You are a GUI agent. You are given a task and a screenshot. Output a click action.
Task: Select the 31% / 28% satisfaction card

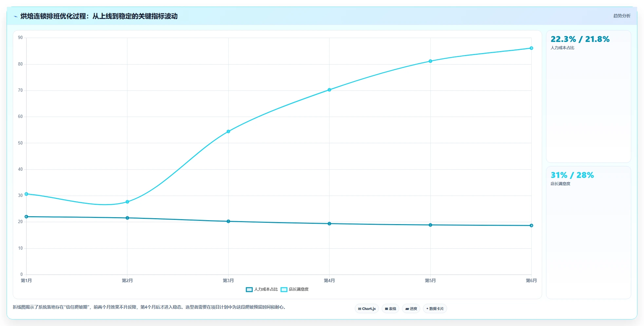(588, 233)
